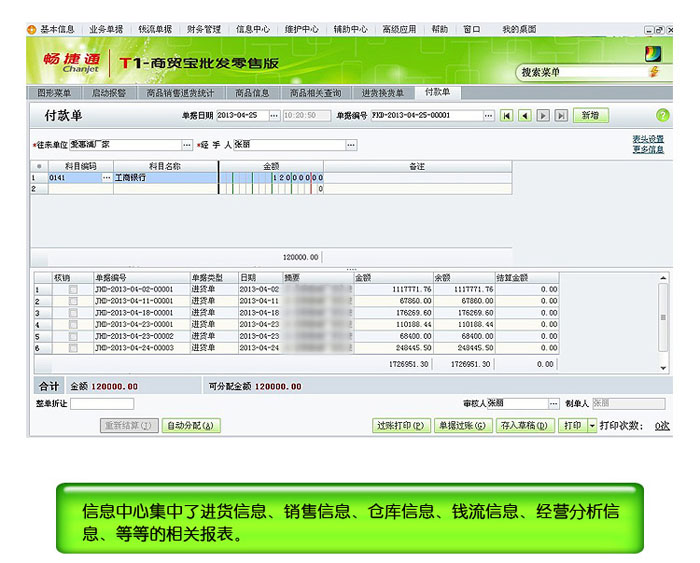Check 核销 box for JHD-2013-04-18-00001

73,313
